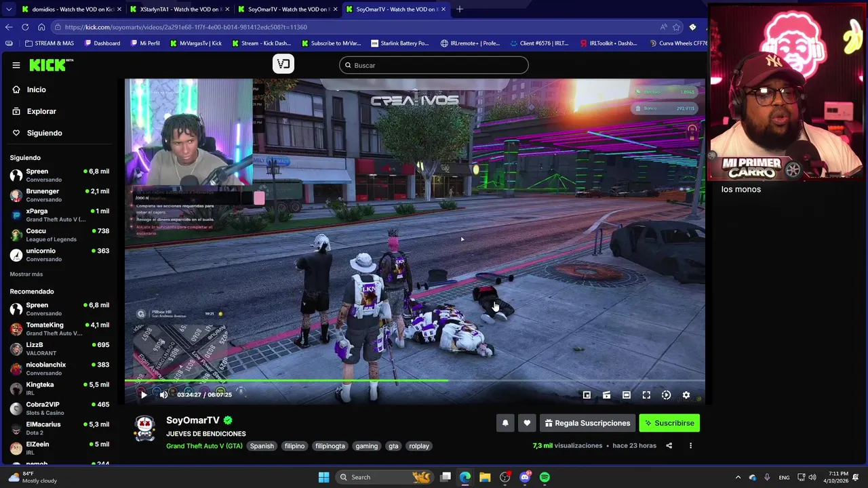This screenshot has height=488, width=868.
Task: Open nicobianchix channel
Action: tap(60, 368)
